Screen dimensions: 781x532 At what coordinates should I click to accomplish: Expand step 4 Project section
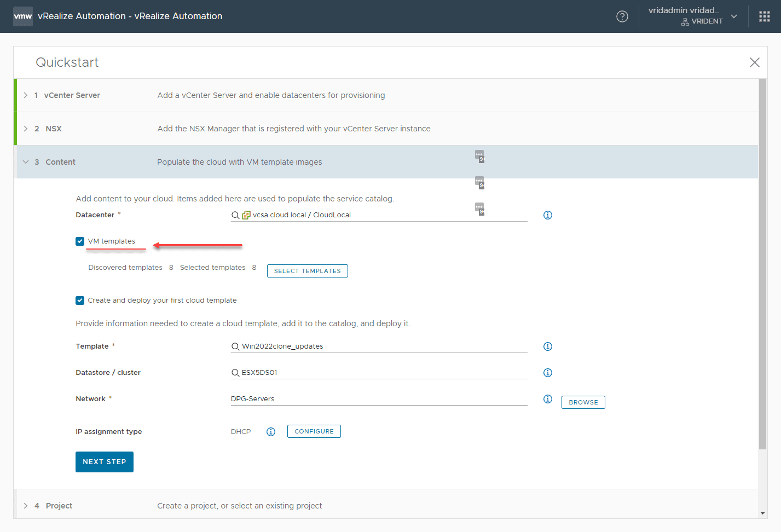tap(26, 506)
